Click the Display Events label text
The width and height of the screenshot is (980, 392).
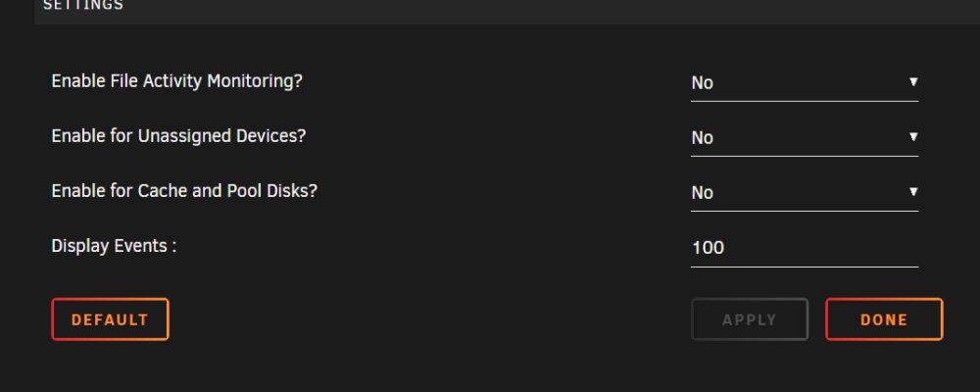(114, 246)
